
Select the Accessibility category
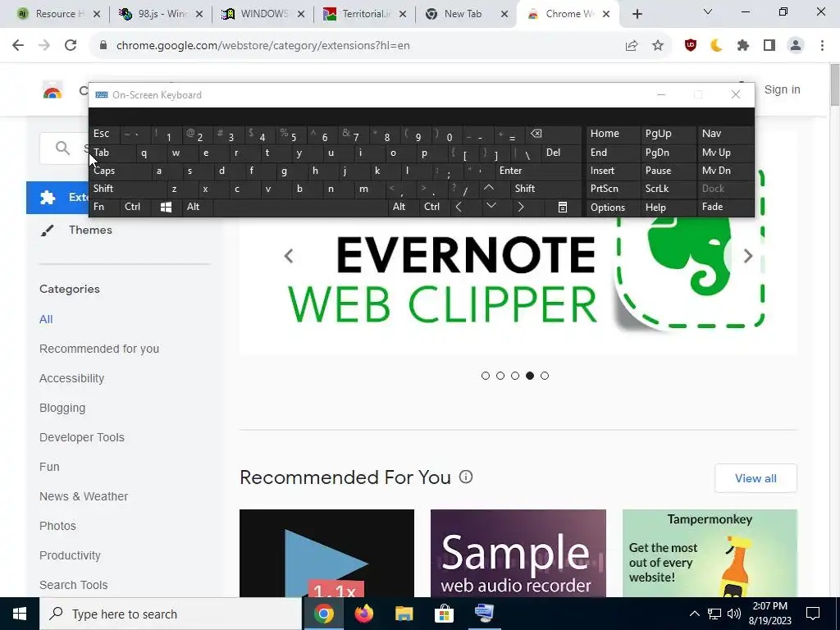point(72,378)
